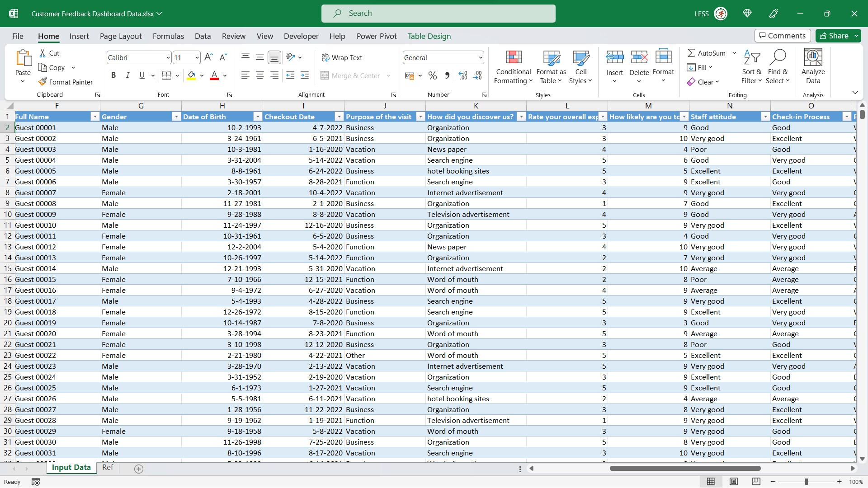The width and height of the screenshot is (868, 488).
Task: Open the Ref sheet tab
Action: click(x=108, y=468)
